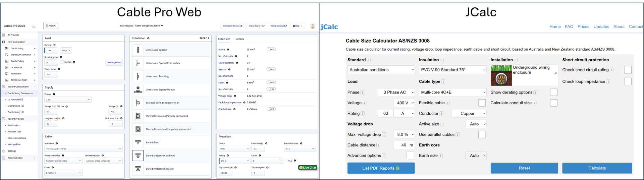Click the user avatar in Cable Pro
Screen dimensions: 644x180
313,26
